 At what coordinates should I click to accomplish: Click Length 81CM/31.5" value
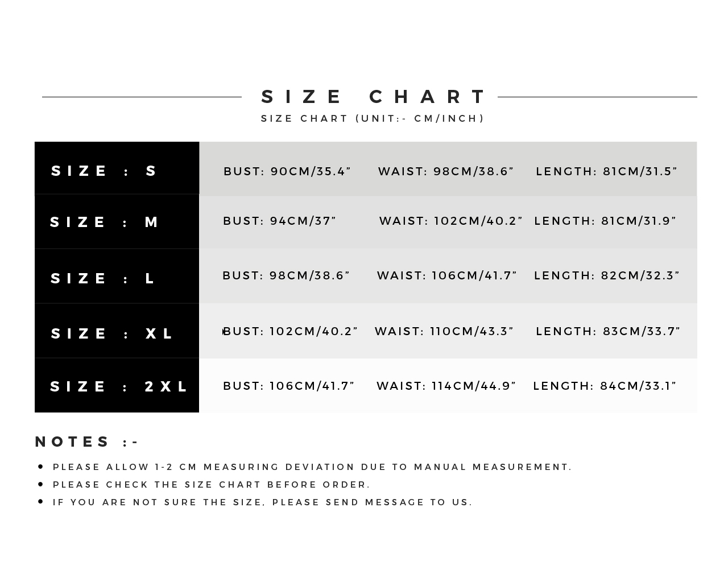[x=607, y=171]
